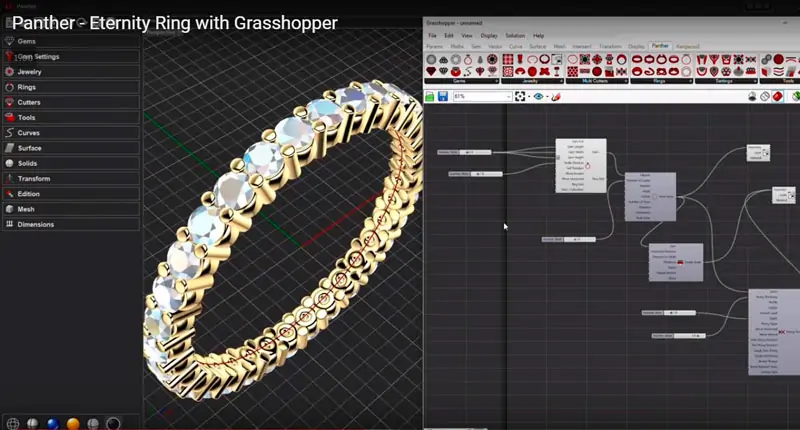Switch to the Surface tab
800x430 pixels.
click(537, 46)
